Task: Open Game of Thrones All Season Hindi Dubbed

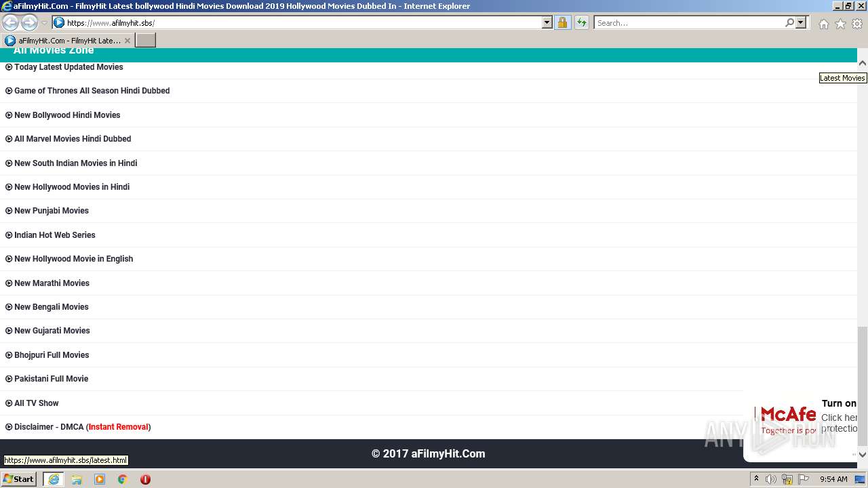Action: (92, 91)
